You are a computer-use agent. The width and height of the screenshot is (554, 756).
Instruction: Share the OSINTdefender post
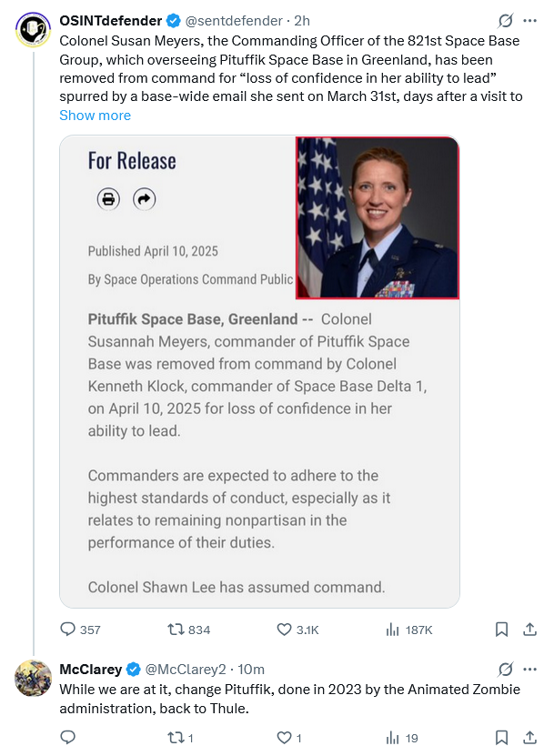[529, 630]
